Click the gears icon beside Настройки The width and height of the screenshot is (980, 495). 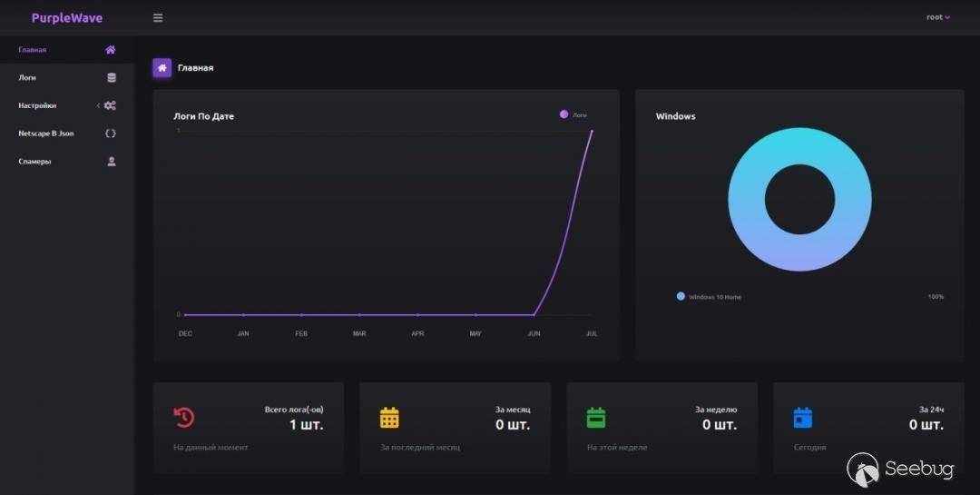click(111, 105)
